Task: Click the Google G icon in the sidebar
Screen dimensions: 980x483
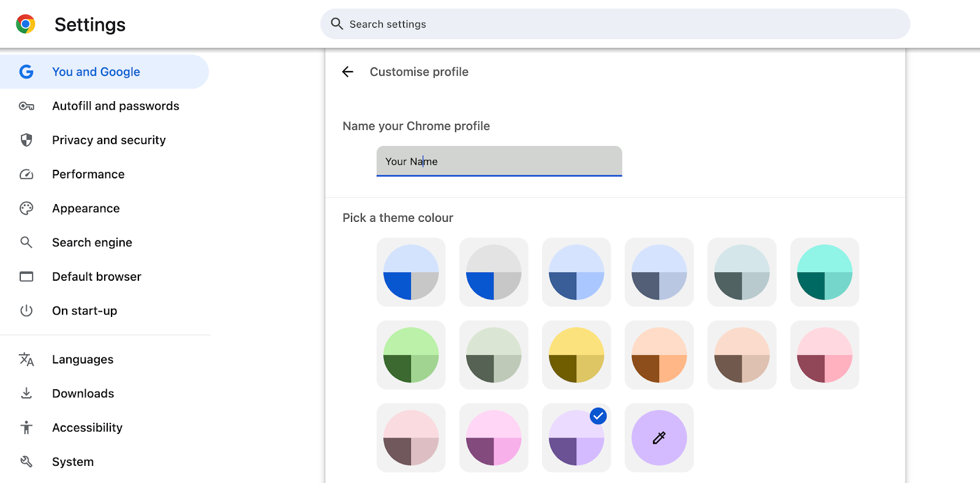Action: coord(26,72)
